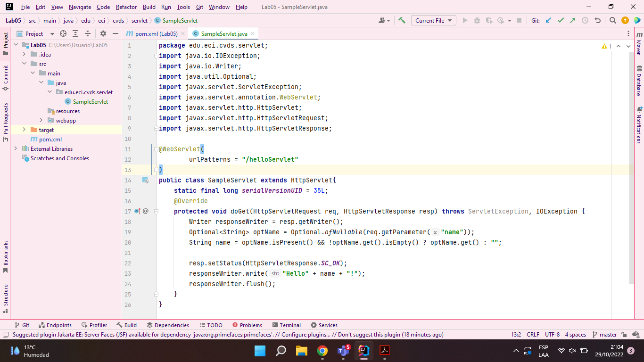Click Collapse All in Project panel
This screenshot has width=644, height=362.
tap(87, 33)
